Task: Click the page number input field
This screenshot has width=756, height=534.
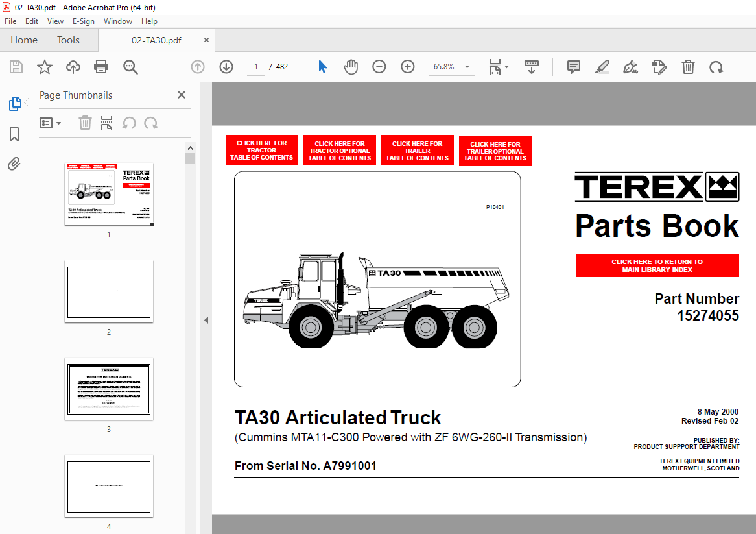Action: [x=255, y=67]
